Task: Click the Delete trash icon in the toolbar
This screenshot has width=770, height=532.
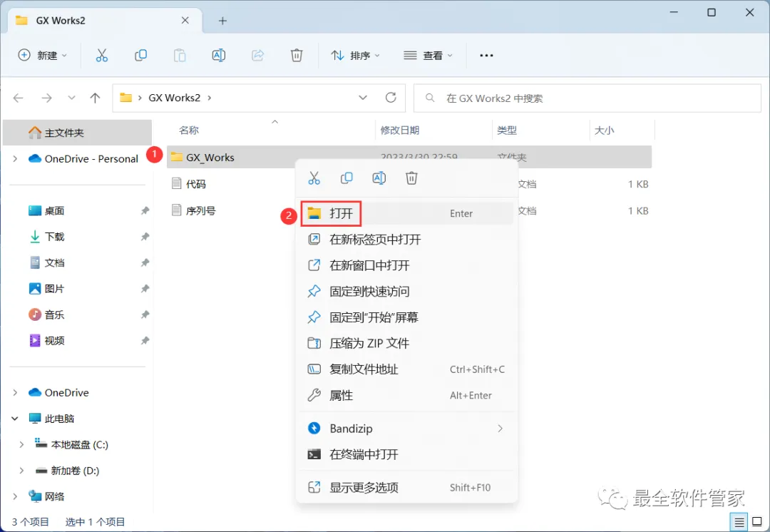Action: click(297, 56)
